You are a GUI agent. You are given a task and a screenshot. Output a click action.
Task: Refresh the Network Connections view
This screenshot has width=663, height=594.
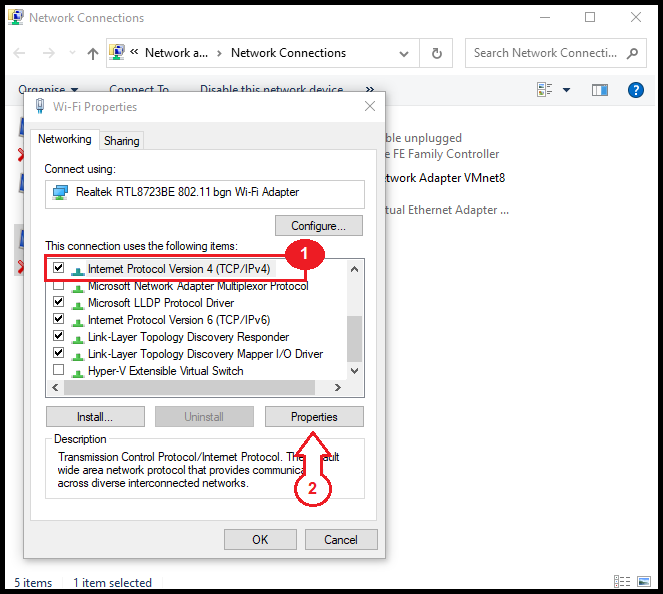(x=436, y=53)
